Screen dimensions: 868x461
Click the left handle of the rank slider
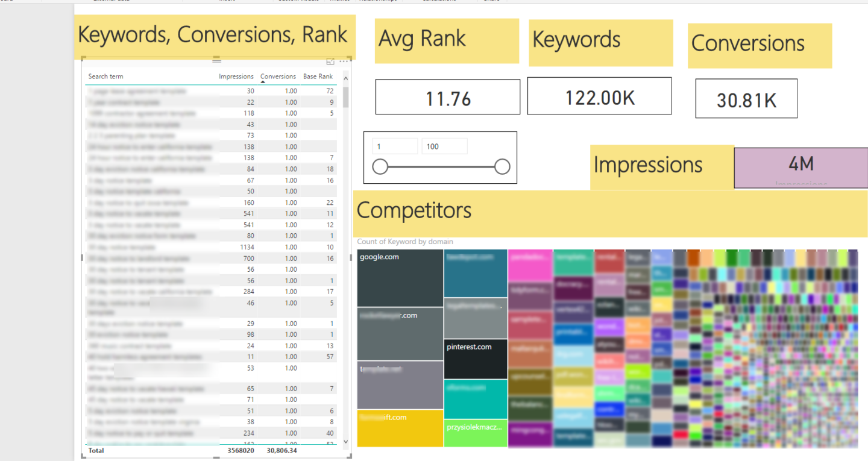click(380, 167)
